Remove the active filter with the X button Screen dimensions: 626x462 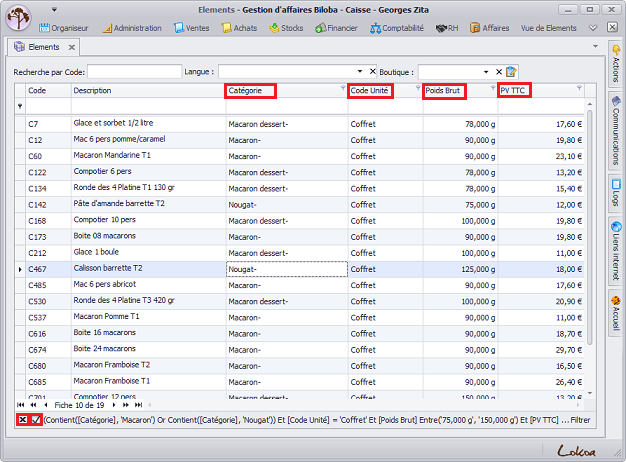click(x=22, y=419)
